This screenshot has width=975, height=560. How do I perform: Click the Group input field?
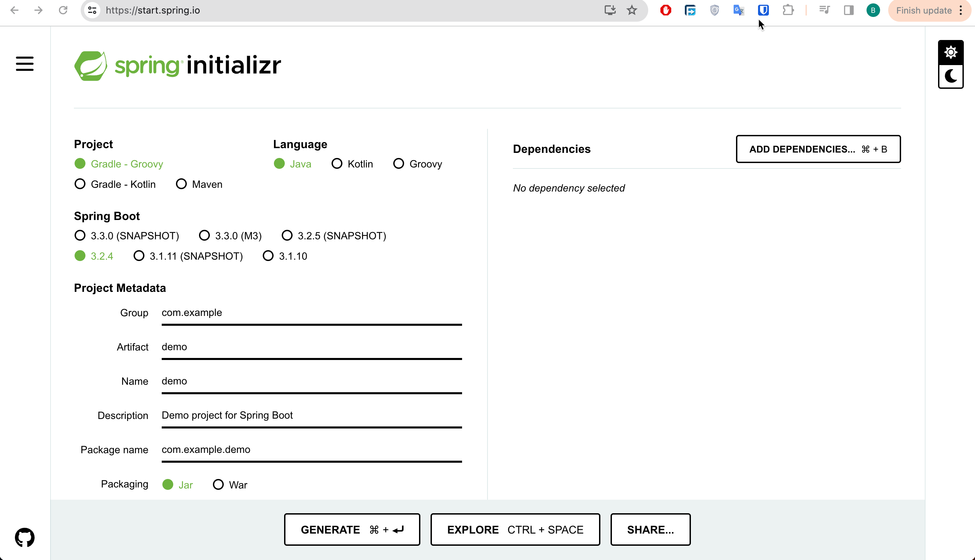312,313
